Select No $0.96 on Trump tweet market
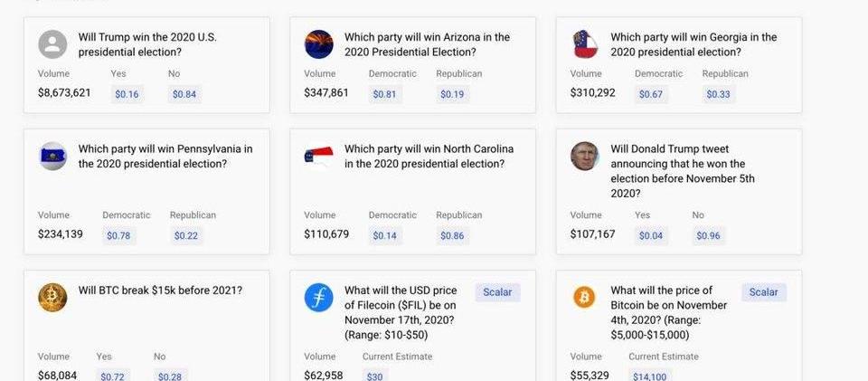 (x=708, y=236)
